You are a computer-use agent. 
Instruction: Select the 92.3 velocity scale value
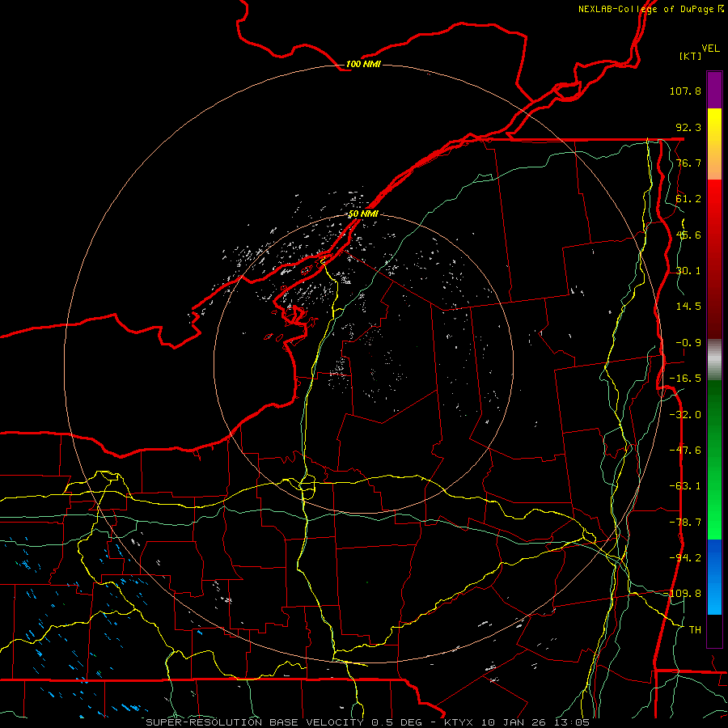coord(688,127)
